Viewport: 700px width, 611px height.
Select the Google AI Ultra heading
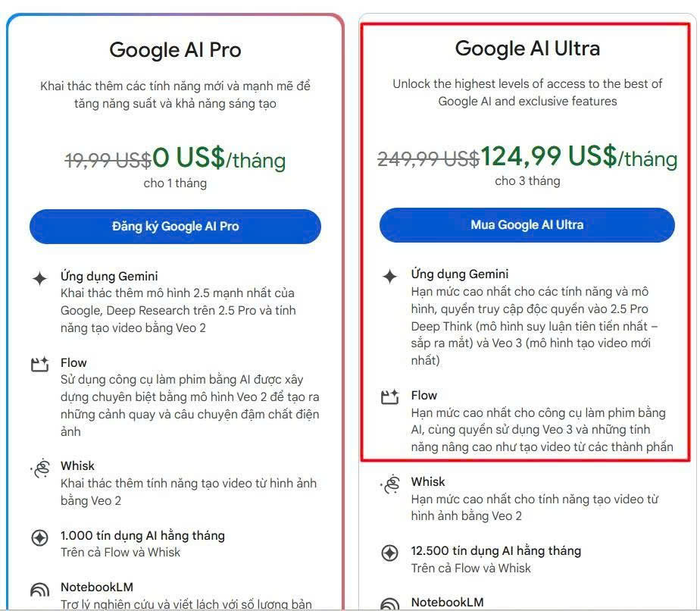[x=527, y=49]
